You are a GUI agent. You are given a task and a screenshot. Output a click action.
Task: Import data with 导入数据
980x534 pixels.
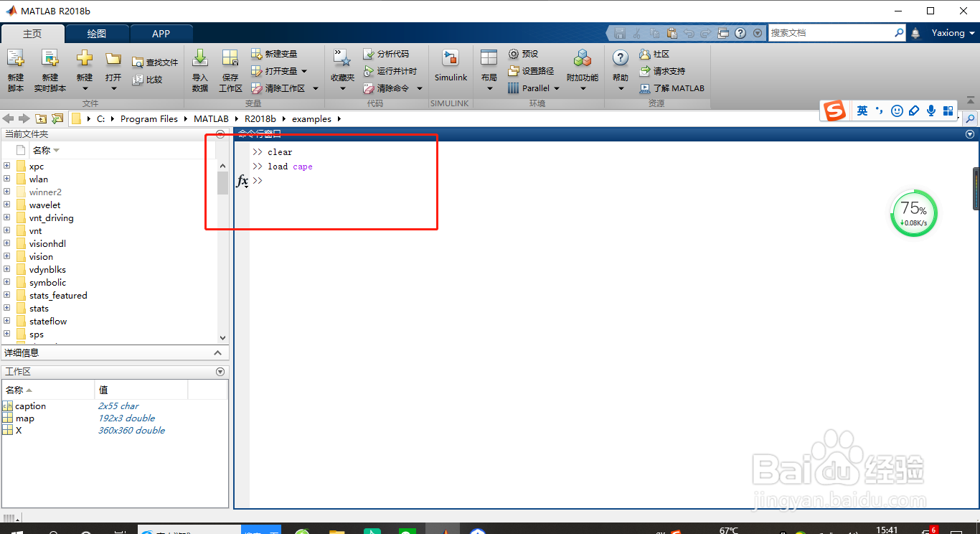point(200,70)
